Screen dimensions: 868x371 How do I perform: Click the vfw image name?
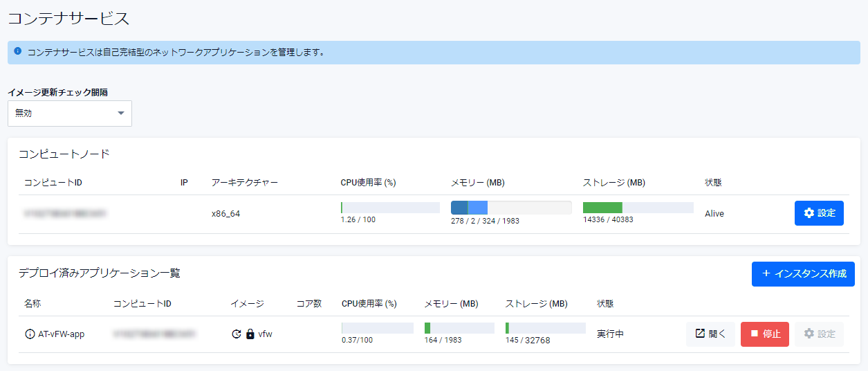pyautogui.click(x=265, y=334)
